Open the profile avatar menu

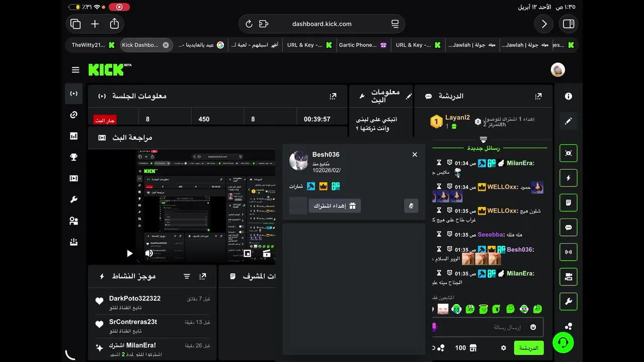click(x=557, y=70)
